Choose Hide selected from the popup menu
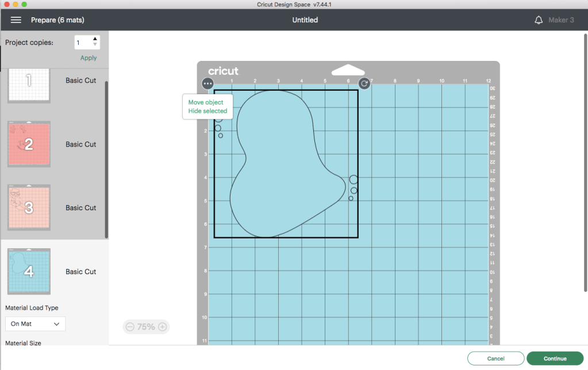This screenshot has width=588, height=370. coord(207,111)
